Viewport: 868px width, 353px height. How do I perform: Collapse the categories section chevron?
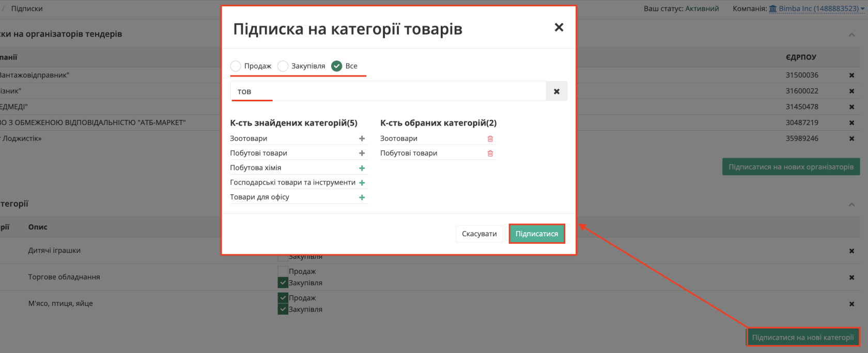tap(851, 205)
